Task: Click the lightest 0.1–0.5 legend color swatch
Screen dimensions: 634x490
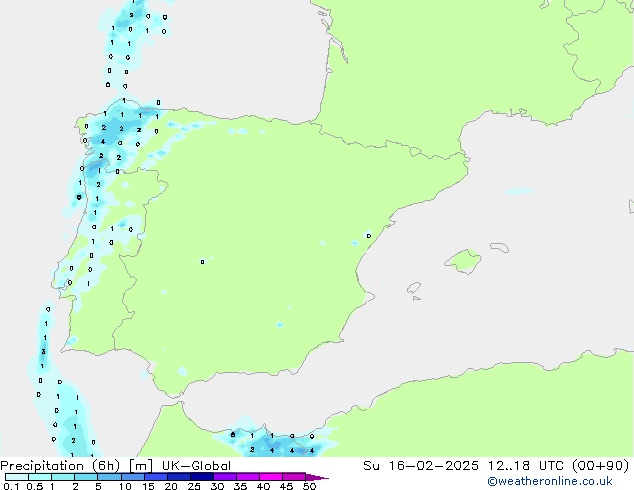Action: (17, 477)
